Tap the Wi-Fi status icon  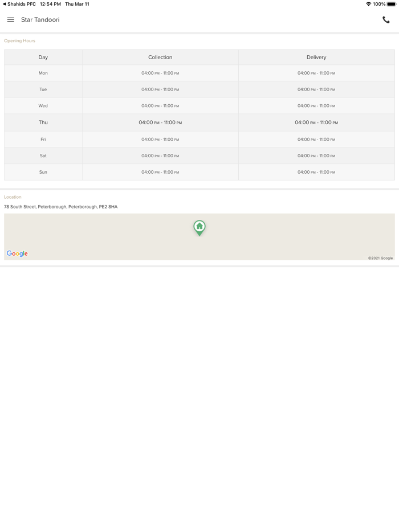tap(368, 4)
